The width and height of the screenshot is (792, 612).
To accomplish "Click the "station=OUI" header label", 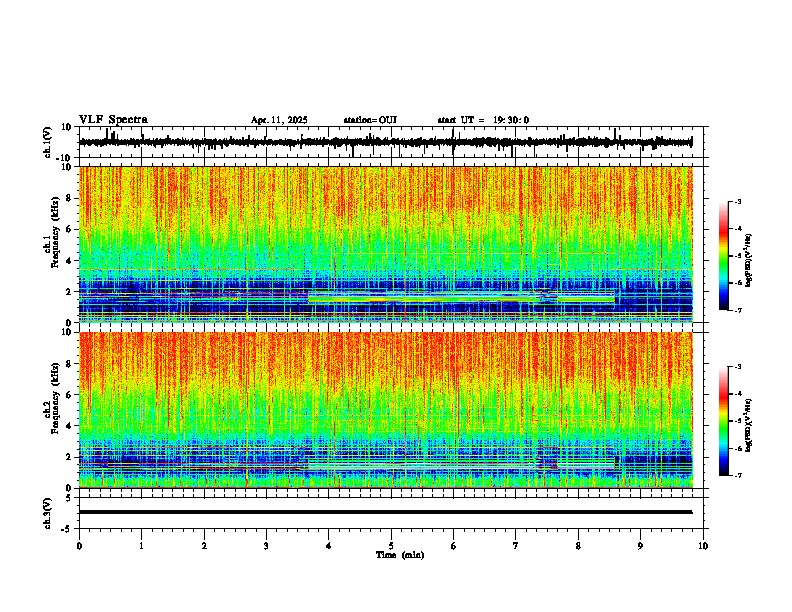I will (x=370, y=120).
